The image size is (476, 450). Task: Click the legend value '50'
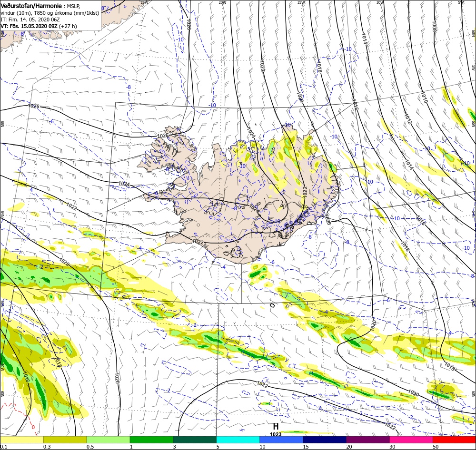tap(436, 446)
